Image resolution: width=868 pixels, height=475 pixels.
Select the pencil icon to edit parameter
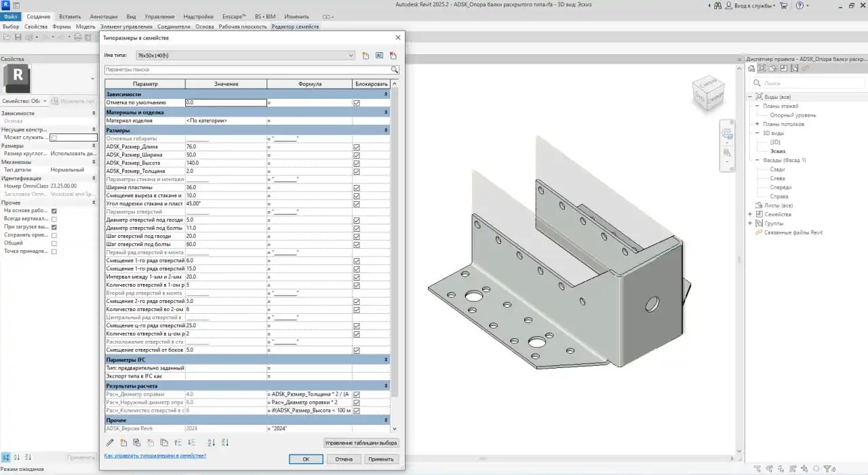111,442
